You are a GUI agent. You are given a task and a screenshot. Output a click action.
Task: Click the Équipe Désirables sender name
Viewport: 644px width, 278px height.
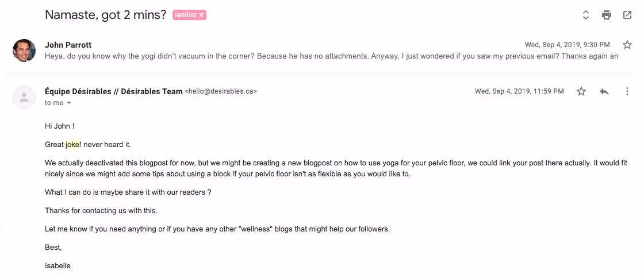click(x=113, y=91)
